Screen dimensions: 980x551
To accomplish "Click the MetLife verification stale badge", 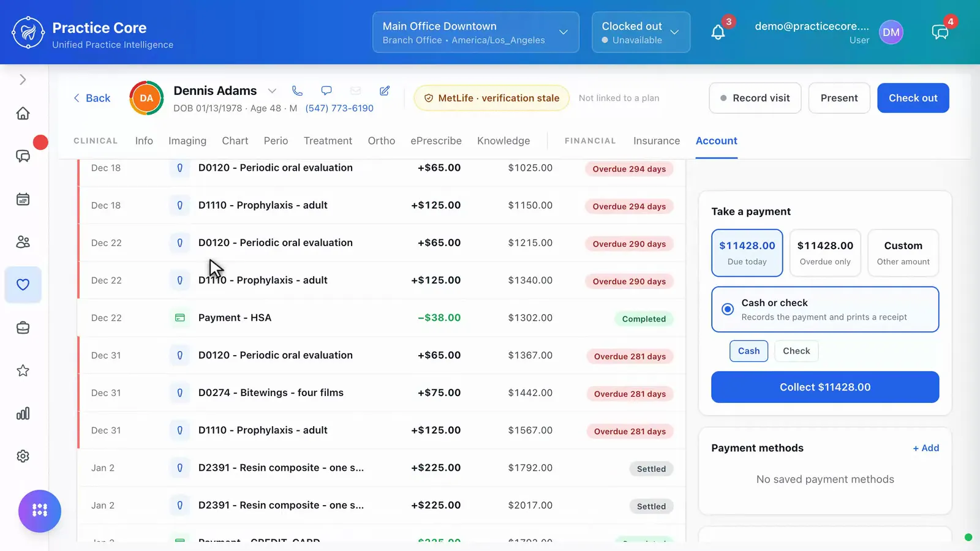I will click(x=492, y=98).
